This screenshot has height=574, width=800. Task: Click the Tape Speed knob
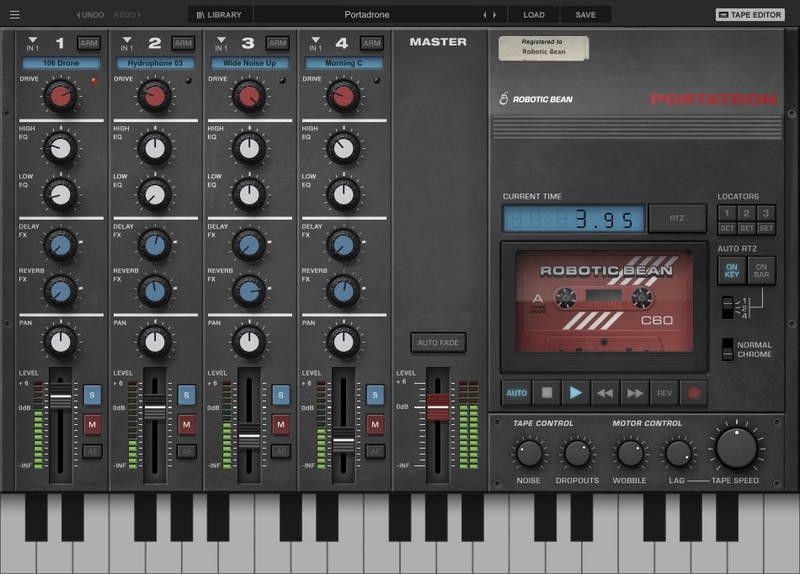pos(736,449)
